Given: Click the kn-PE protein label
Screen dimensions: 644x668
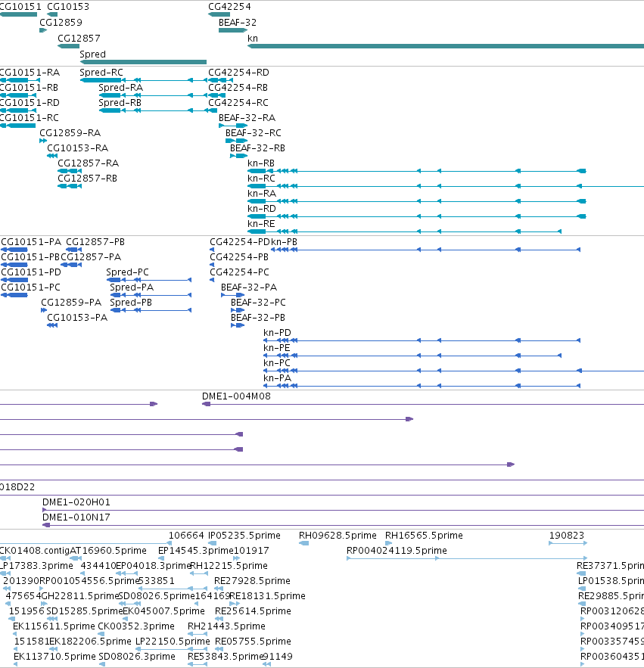Looking at the screenshot, I should [x=277, y=348].
